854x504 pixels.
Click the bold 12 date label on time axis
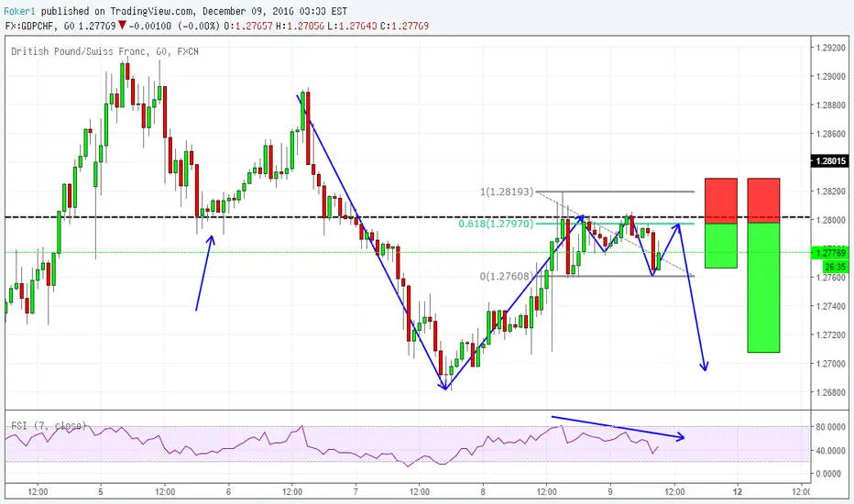point(738,491)
